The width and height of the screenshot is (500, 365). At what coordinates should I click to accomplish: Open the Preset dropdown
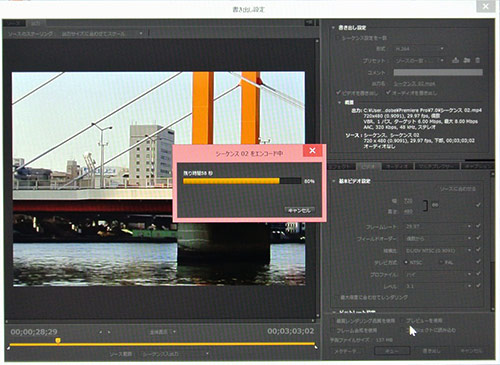click(419, 61)
